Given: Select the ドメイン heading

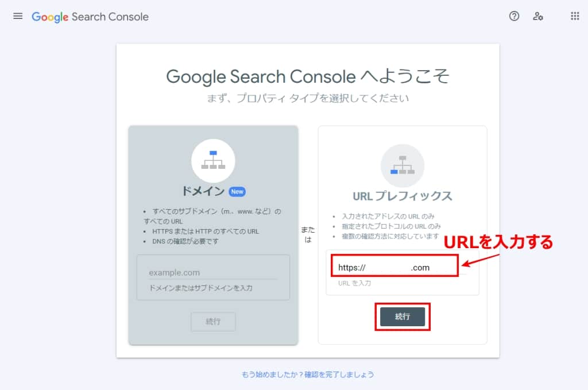Looking at the screenshot, I should (x=203, y=191).
